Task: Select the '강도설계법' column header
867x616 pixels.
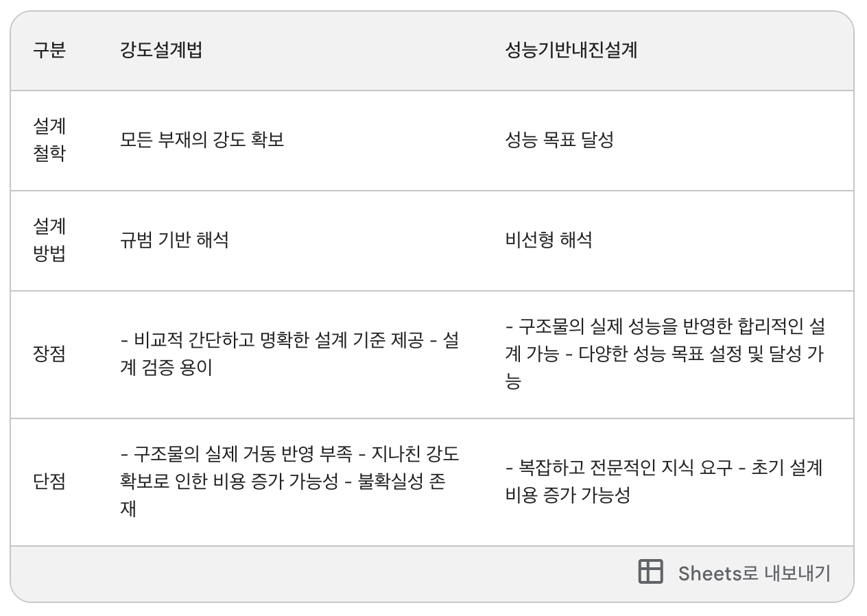Action: point(161,50)
